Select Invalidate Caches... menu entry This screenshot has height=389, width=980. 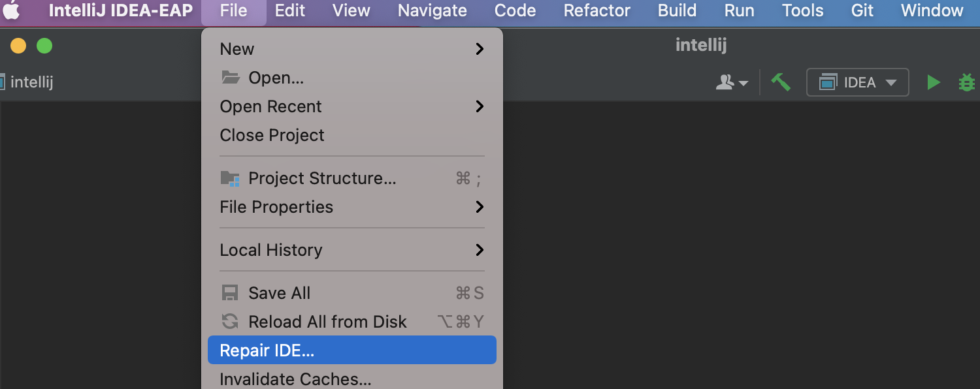coord(295,379)
